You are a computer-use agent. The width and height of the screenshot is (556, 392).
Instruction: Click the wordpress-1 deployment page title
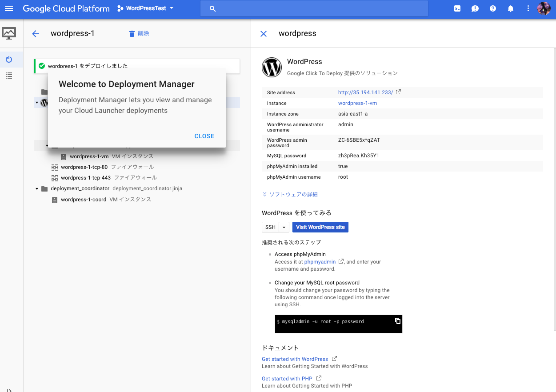[x=72, y=34]
